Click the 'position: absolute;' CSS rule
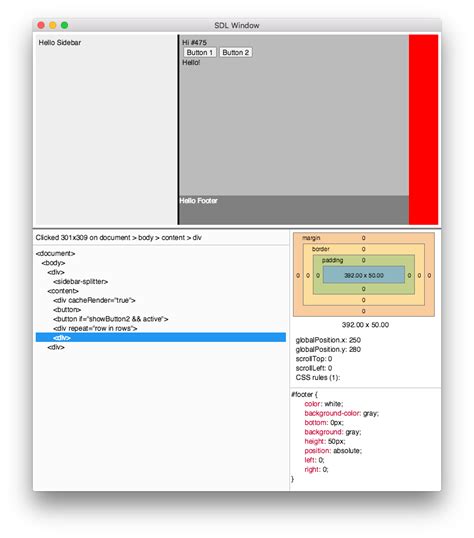Screen dimensions: 474x538 click(x=333, y=451)
